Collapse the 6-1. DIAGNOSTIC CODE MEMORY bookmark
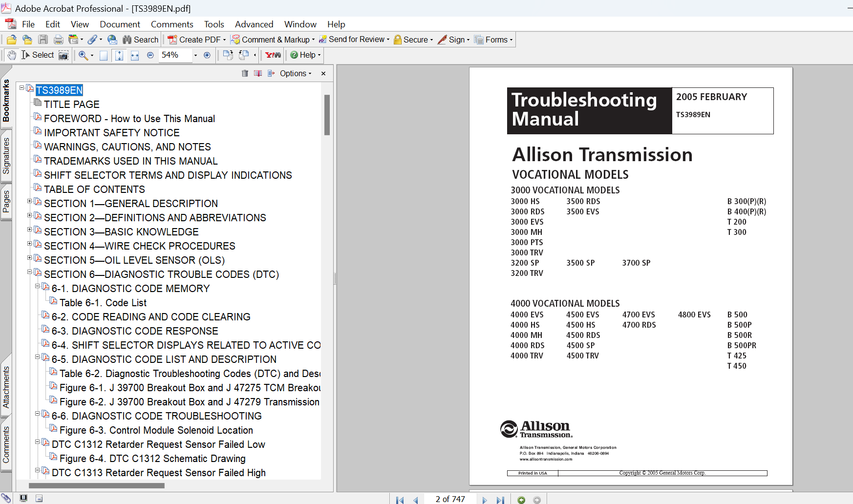Image resolution: width=853 pixels, height=504 pixels. 37,286
